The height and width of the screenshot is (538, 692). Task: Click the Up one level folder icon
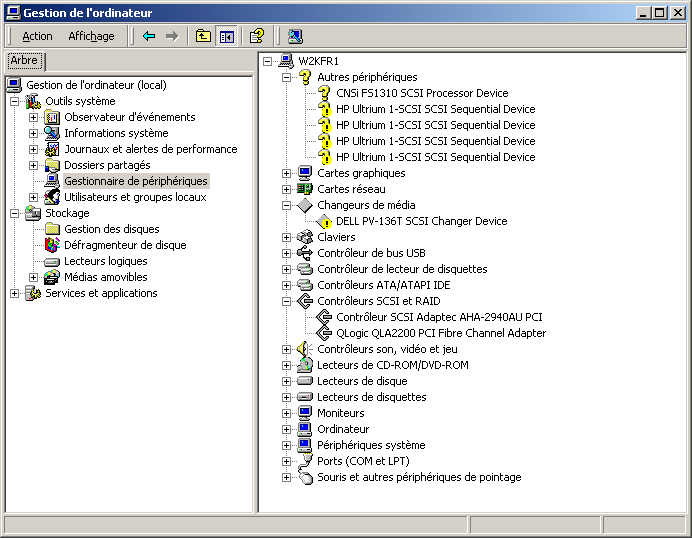point(203,36)
